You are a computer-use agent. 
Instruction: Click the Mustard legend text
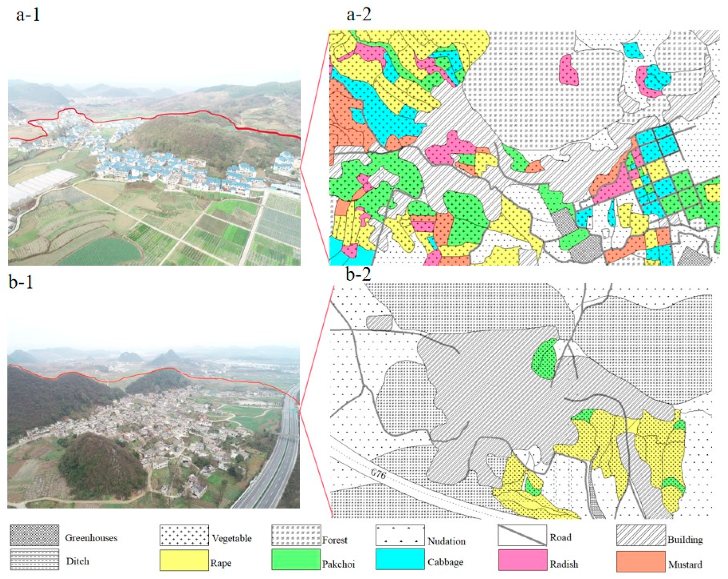point(685,564)
